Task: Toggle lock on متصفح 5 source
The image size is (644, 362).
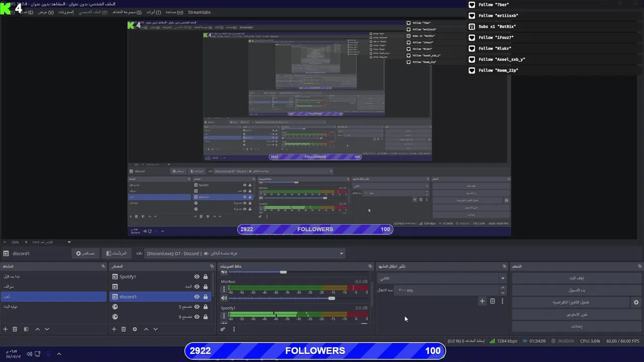Action: click(205, 307)
